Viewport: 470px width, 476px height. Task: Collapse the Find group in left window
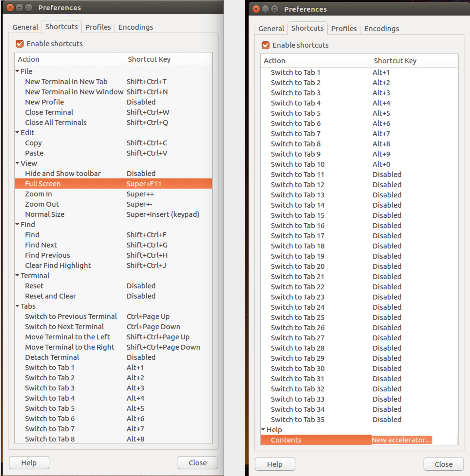[x=17, y=224]
